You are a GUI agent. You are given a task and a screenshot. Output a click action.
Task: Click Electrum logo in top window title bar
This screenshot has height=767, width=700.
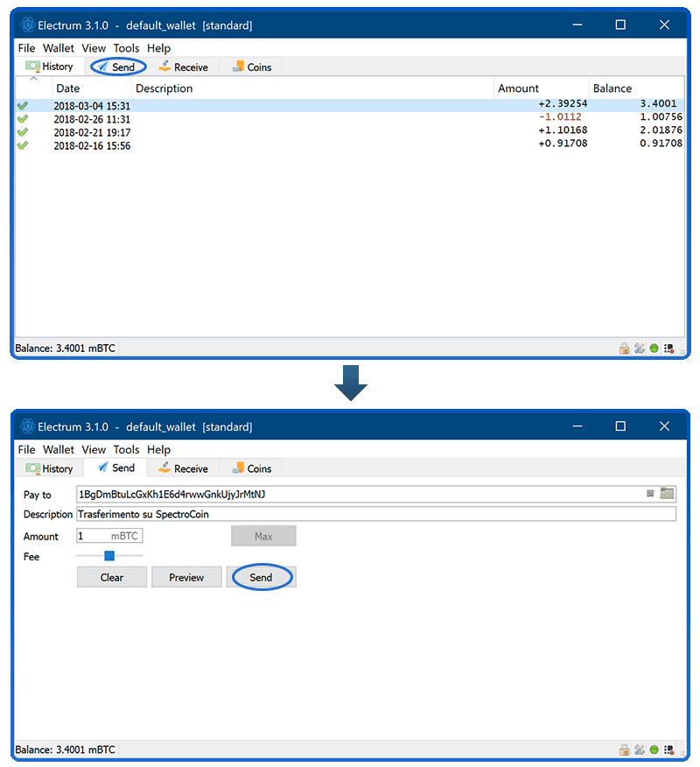coord(27,25)
